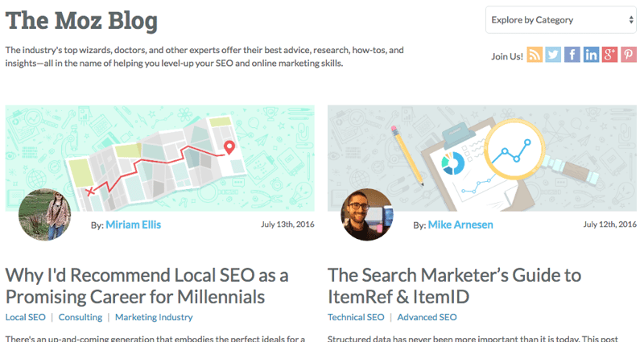Open the LinkedIn icon link
Viewport: 644px width, 342px height.
592,56
